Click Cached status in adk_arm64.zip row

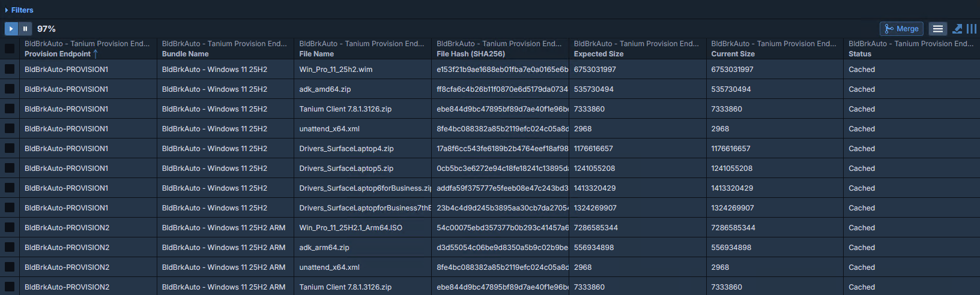(862, 248)
